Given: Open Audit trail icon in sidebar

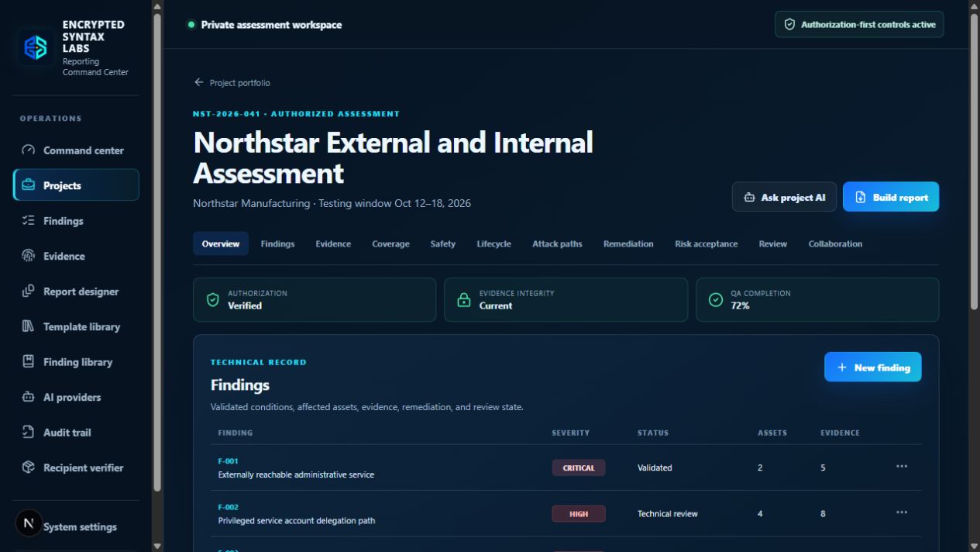Looking at the screenshot, I should tap(29, 433).
